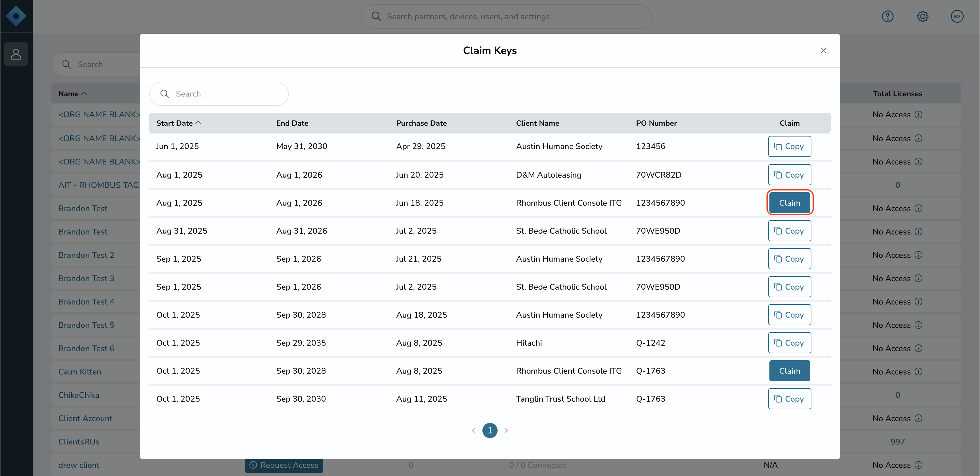
Task: Copy Austin Humane Society Sep 1, 2025 key
Action: [x=790, y=259]
